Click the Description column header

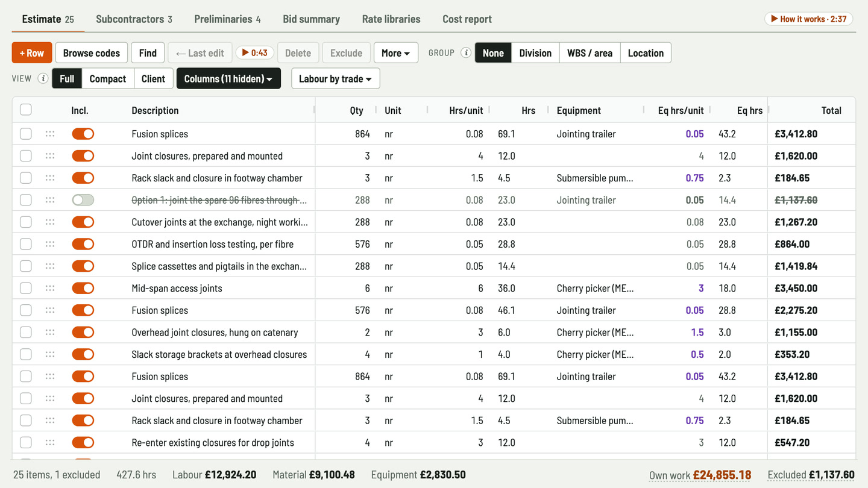point(155,110)
